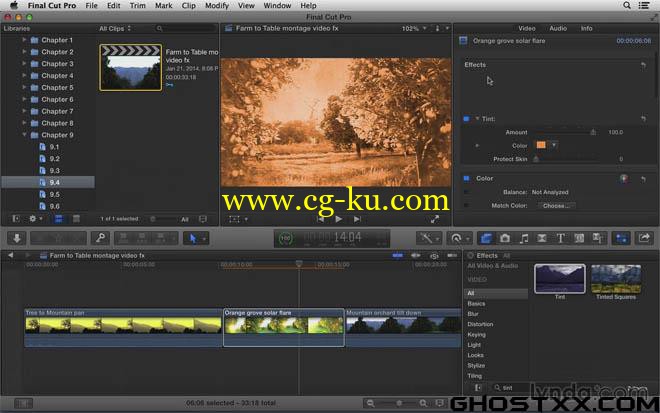Disable the Tint effect checkbox
660x413 pixels.
point(466,119)
